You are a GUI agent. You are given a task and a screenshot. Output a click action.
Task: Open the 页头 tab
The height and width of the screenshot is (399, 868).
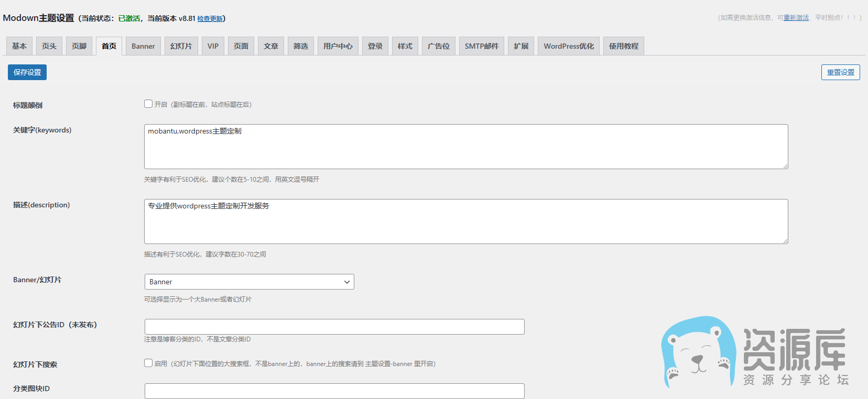click(x=49, y=46)
